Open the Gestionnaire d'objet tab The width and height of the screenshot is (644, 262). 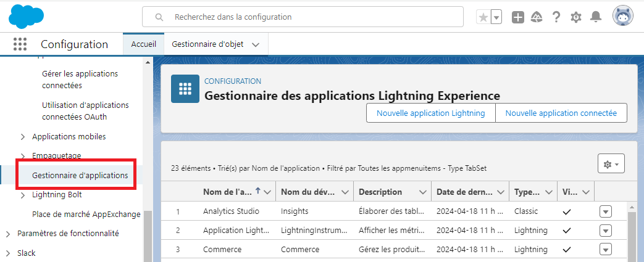tap(207, 44)
